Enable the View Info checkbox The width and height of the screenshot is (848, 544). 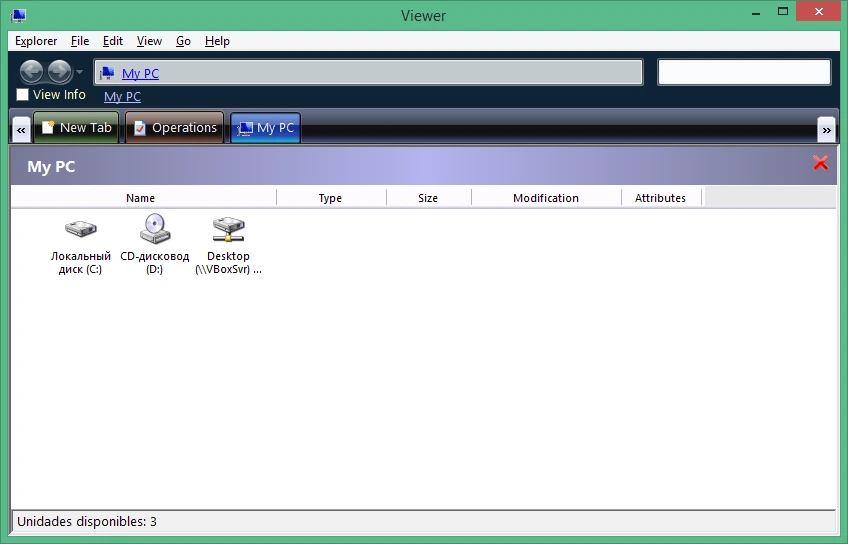[22, 95]
